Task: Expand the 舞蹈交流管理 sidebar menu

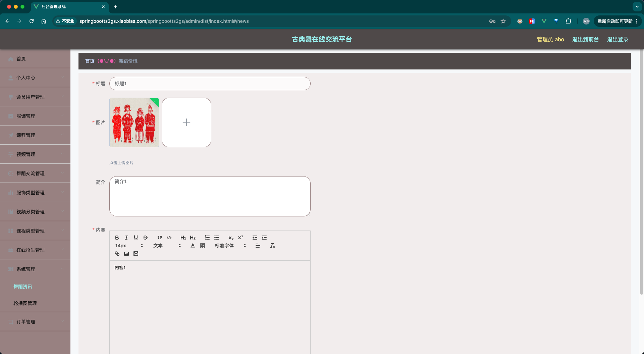Action: pyautogui.click(x=35, y=173)
